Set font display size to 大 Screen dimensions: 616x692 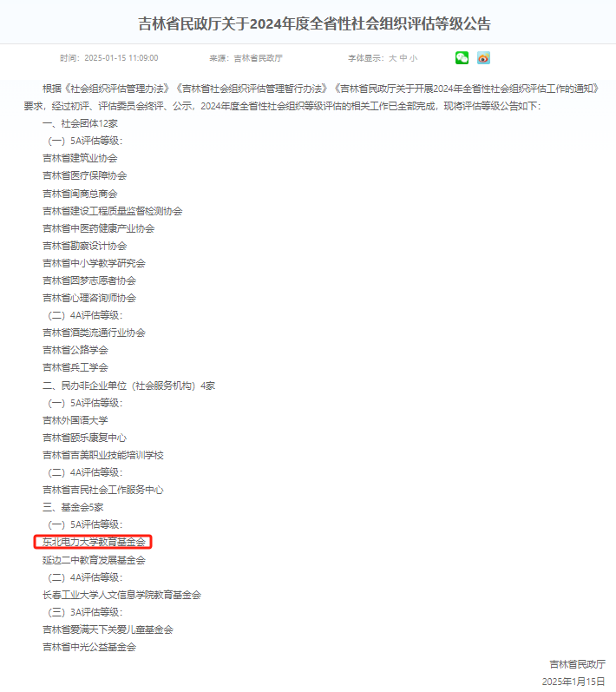(x=392, y=58)
